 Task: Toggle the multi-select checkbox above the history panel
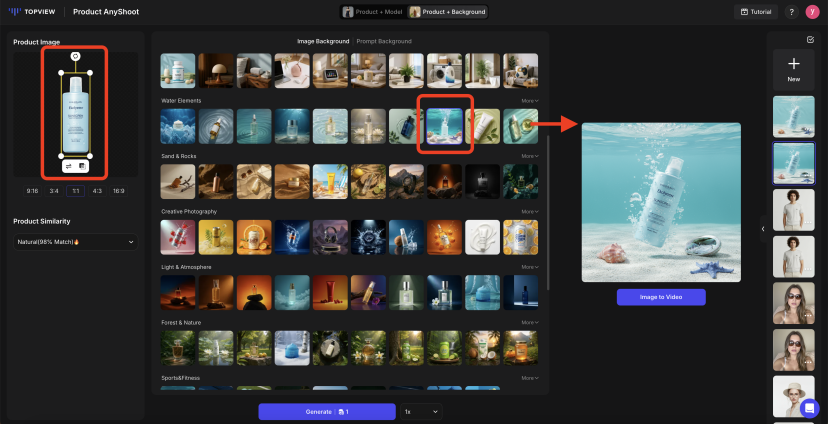click(810, 40)
